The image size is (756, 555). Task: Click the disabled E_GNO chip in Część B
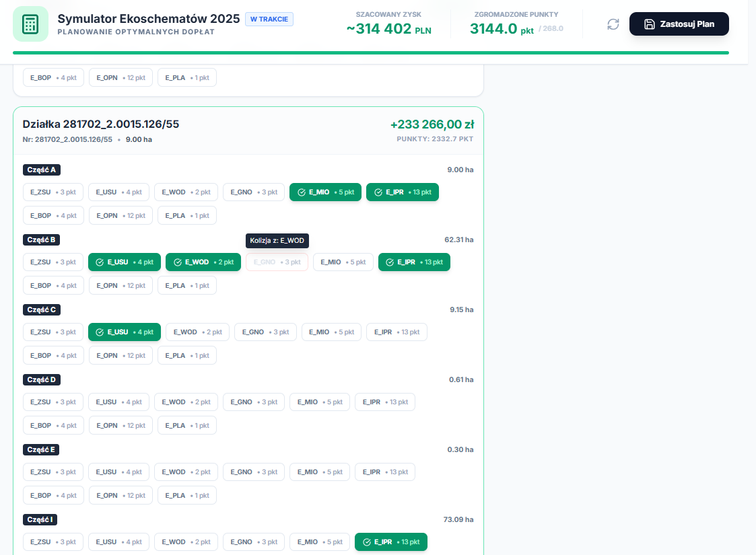tap(277, 262)
